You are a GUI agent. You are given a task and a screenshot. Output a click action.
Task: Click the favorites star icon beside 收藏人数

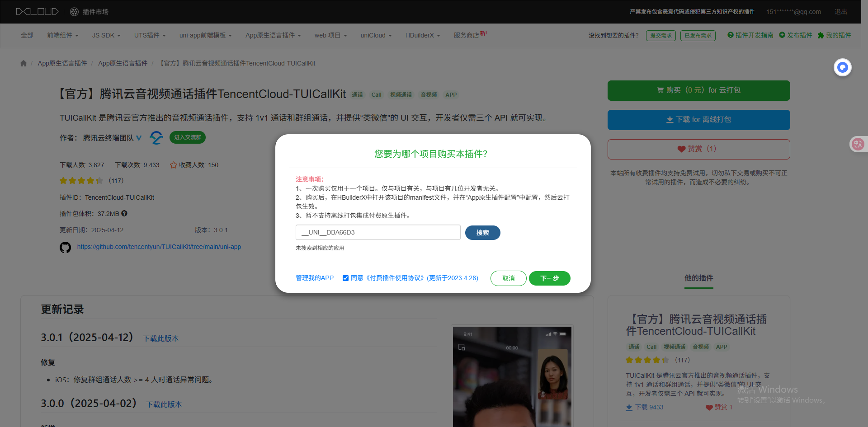point(173,165)
